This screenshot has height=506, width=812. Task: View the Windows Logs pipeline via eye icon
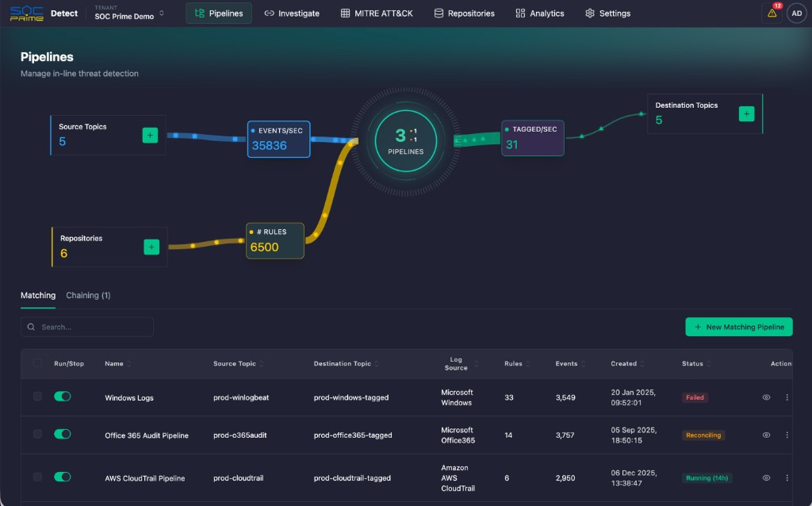point(766,397)
